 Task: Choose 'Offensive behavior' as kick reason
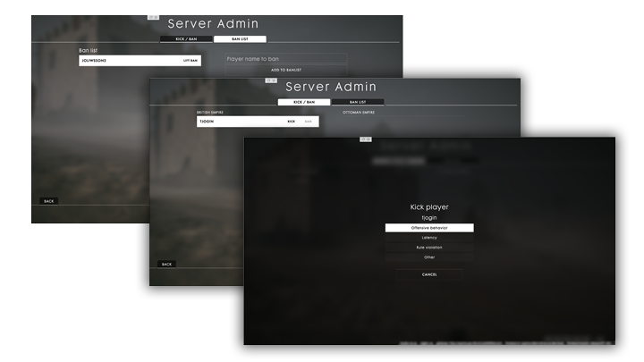pos(429,228)
